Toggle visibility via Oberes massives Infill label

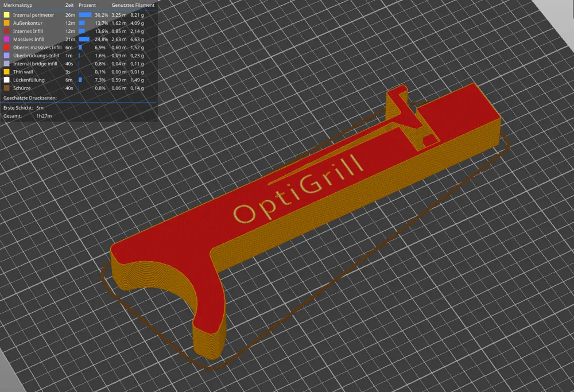(x=37, y=48)
